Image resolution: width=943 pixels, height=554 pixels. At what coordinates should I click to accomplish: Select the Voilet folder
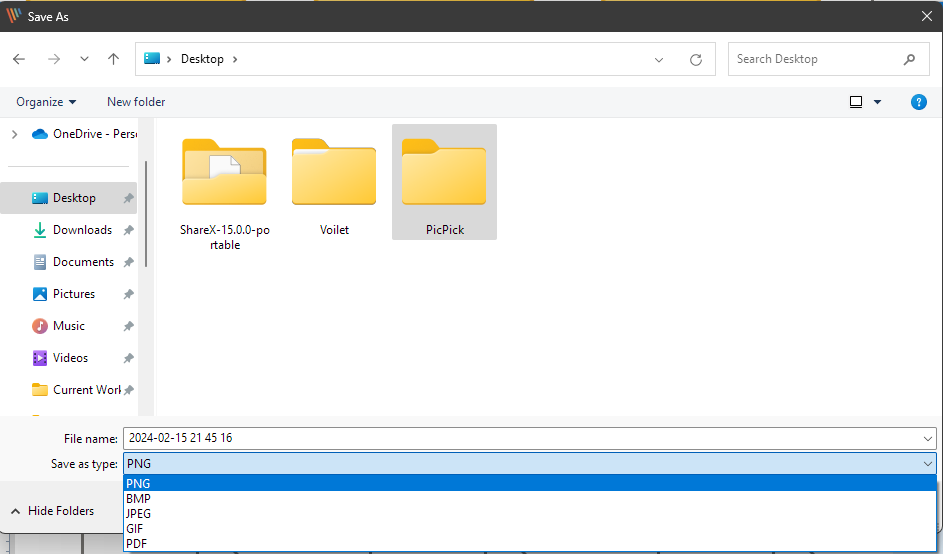pos(334,185)
